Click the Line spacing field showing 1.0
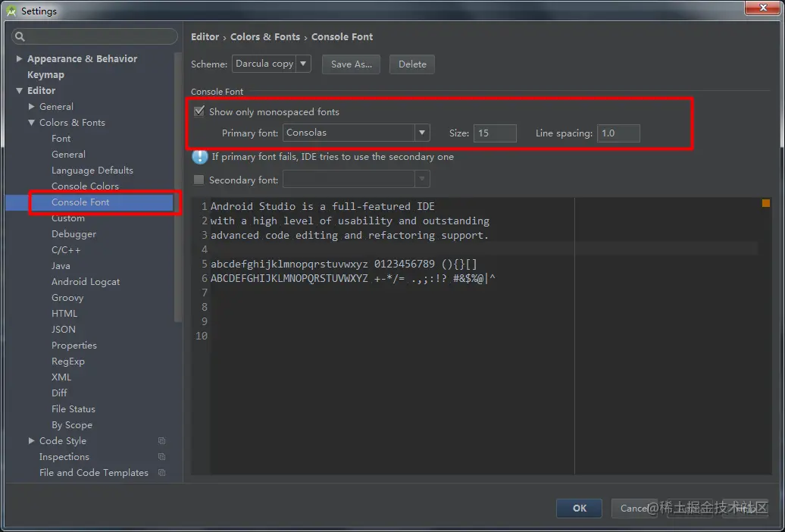This screenshot has height=532, width=785. 618,133
